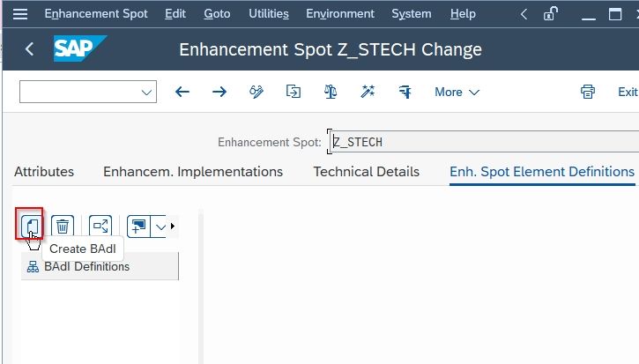The image size is (639, 364).
Task: Click the move element icon beside trash
Action: 100,226
